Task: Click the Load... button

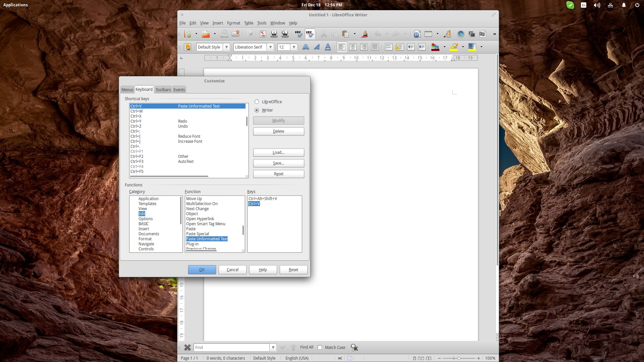Action: point(278,153)
